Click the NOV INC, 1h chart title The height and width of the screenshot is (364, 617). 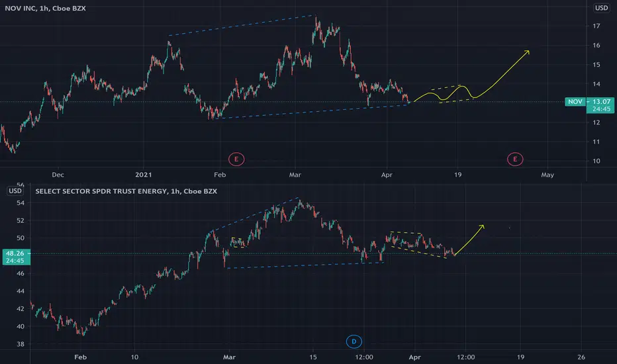pos(45,8)
